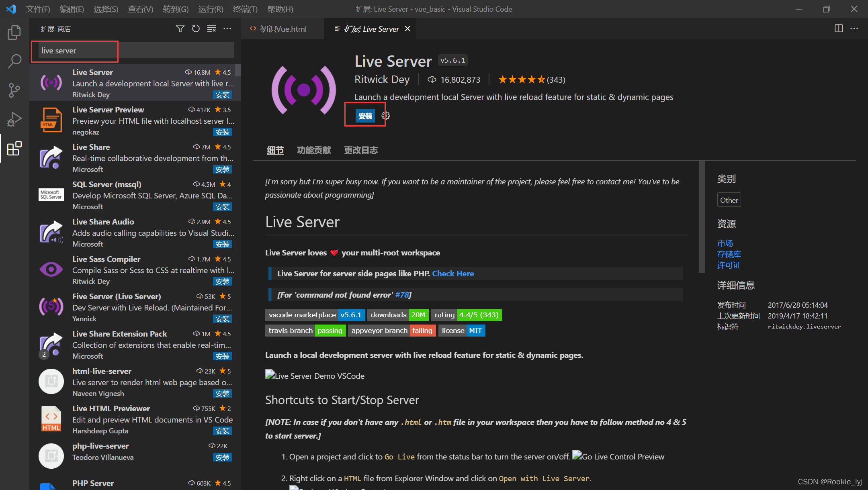Viewport: 868px width, 490px height.
Task: Select the 功能贡献 tab
Action: coord(313,150)
